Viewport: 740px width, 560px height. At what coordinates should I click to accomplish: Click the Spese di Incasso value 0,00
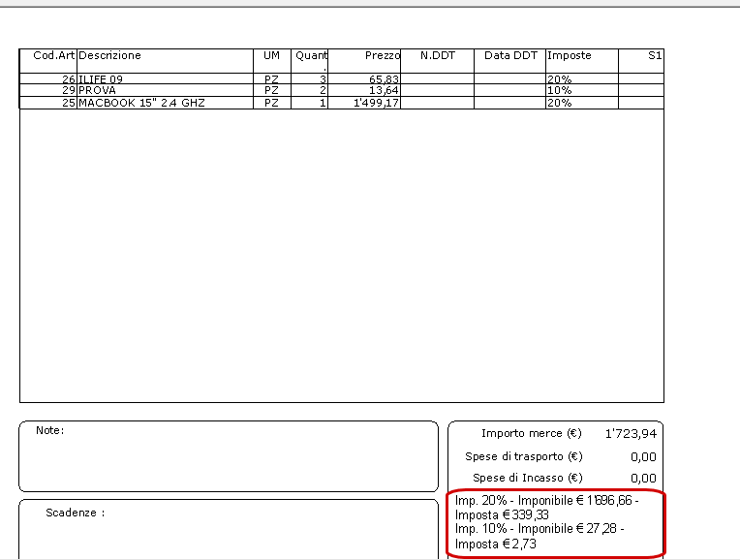pos(643,478)
